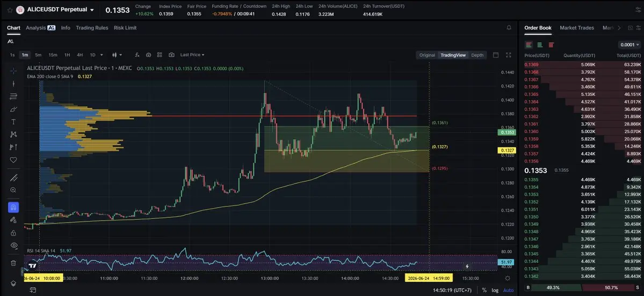Toggle lock all drawing tools

pyautogui.click(x=13, y=233)
